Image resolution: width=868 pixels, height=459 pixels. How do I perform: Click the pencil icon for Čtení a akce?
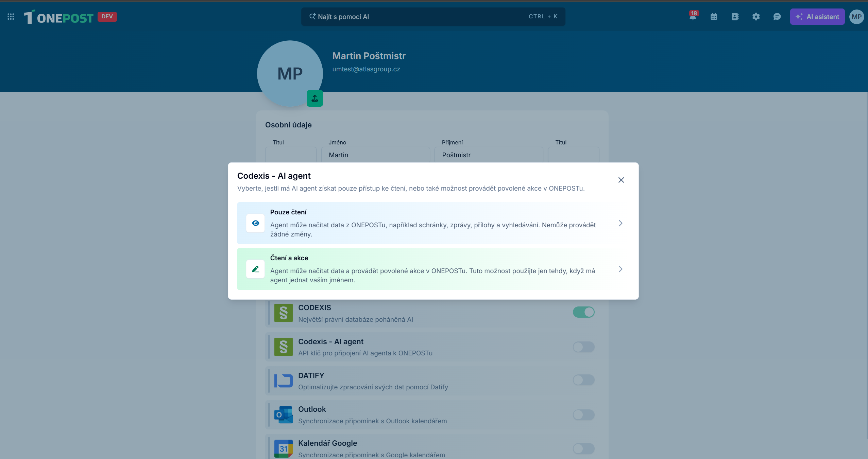255,269
